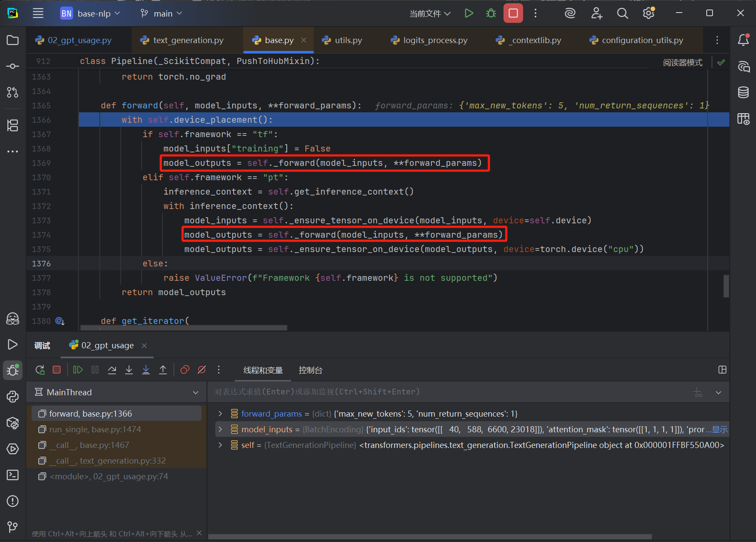
Task: Open the Database tool window icon
Action: (743, 92)
